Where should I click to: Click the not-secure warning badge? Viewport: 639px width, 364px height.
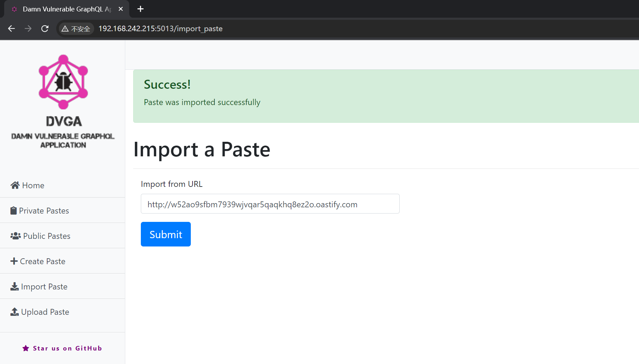pyautogui.click(x=76, y=29)
